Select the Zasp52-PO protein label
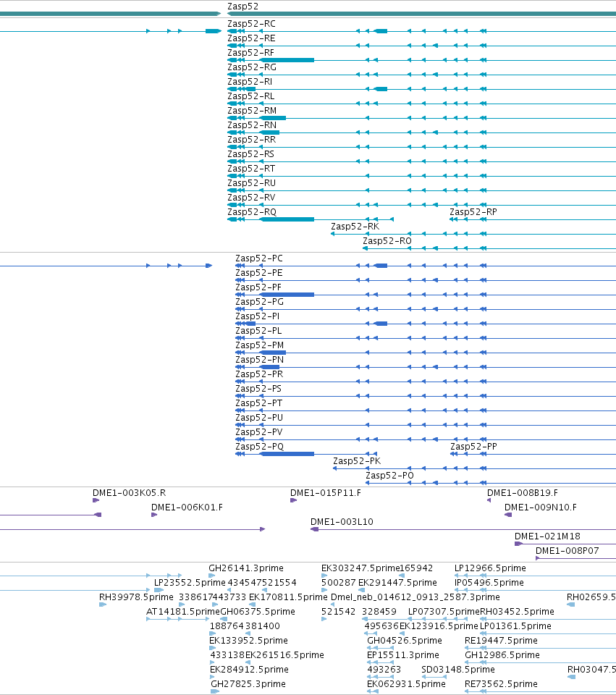This screenshot has width=616, height=695. coord(389,476)
